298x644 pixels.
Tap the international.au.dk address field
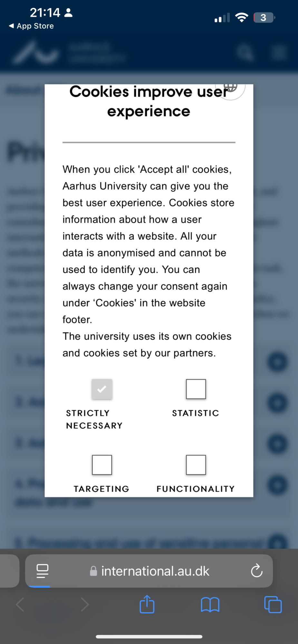point(149,571)
